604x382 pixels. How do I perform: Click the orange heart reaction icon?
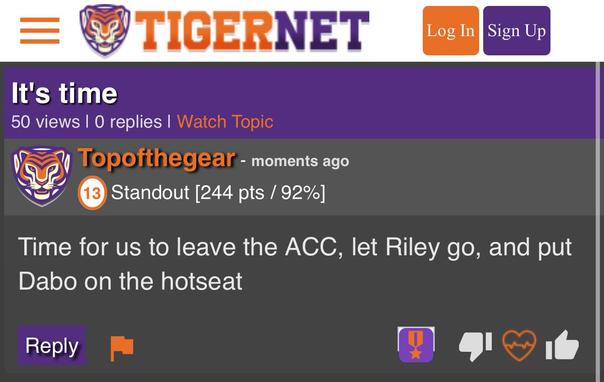519,345
